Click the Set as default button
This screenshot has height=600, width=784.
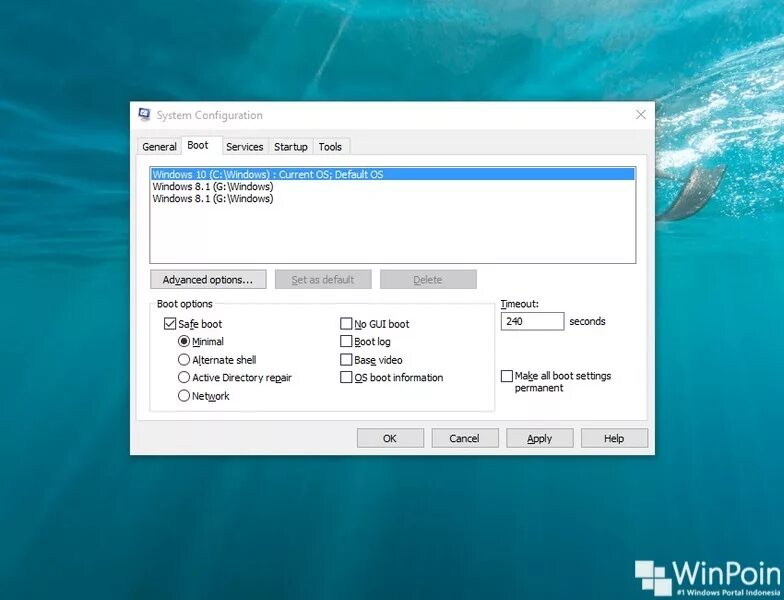[x=323, y=280]
